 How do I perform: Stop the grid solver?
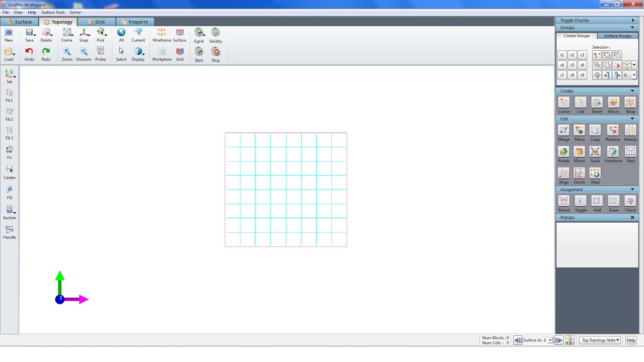(215, 51)
